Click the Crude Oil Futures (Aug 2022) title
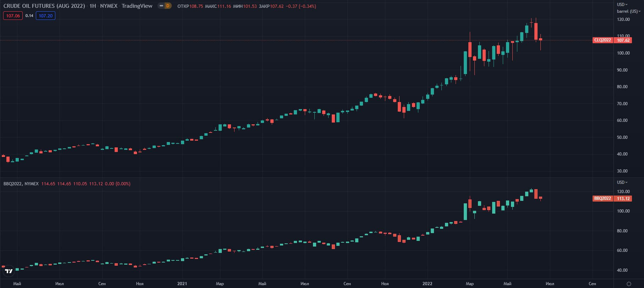This screenshot has height=288, width=644. tap(44, 6)
